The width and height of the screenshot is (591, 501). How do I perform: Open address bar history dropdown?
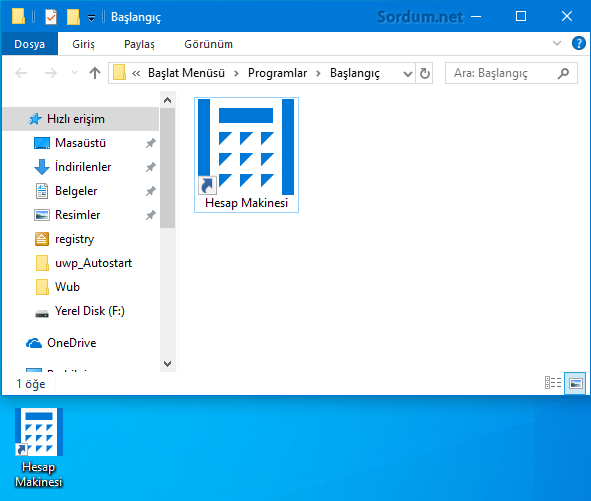[407, 74]
